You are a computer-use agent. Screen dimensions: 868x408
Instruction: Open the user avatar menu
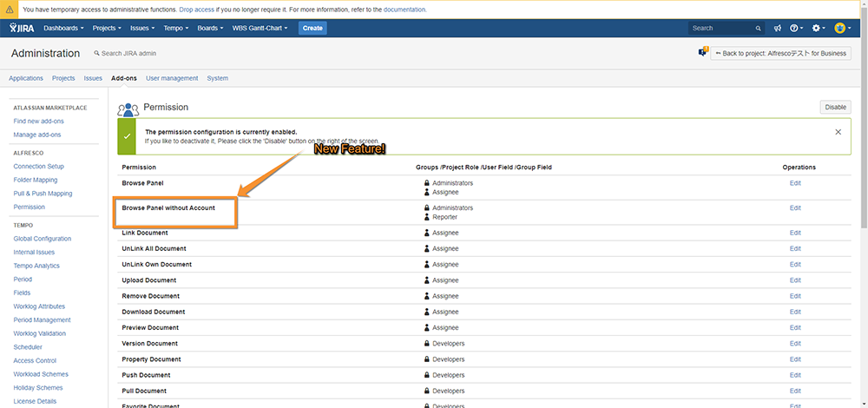[842, 29]
